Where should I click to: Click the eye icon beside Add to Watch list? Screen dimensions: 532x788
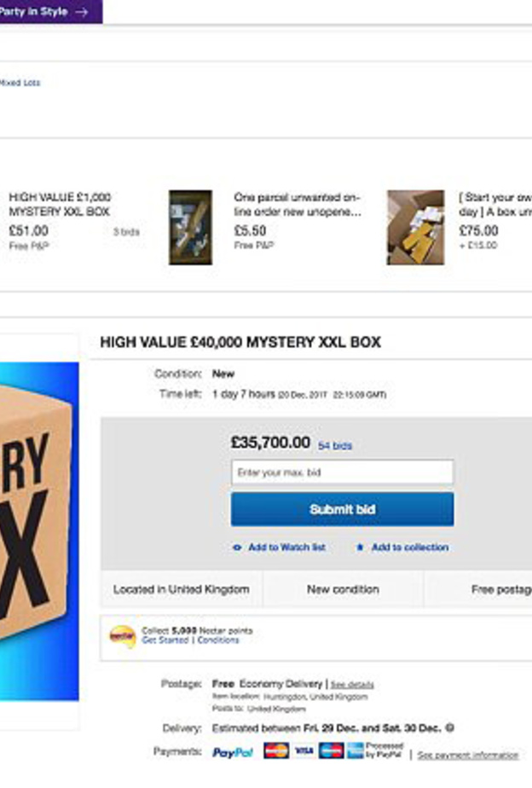236,548
